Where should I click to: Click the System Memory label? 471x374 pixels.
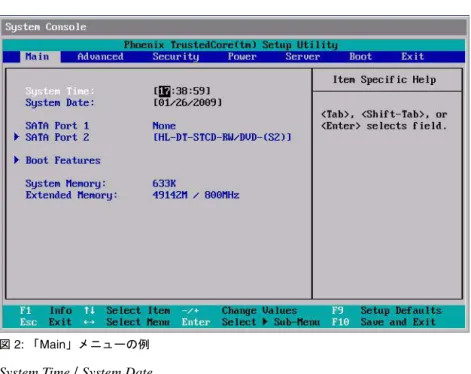click(x=66, y=183)
